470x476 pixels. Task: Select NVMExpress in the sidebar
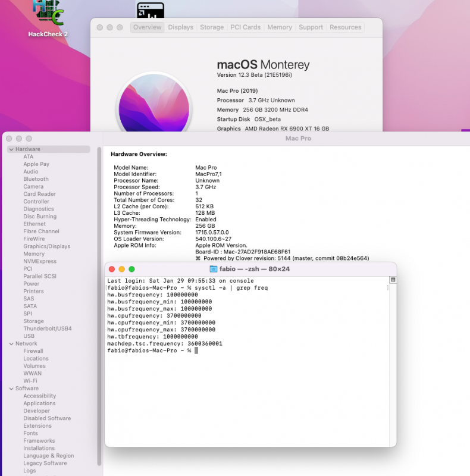pyautogui.click(x=40, y=261)
